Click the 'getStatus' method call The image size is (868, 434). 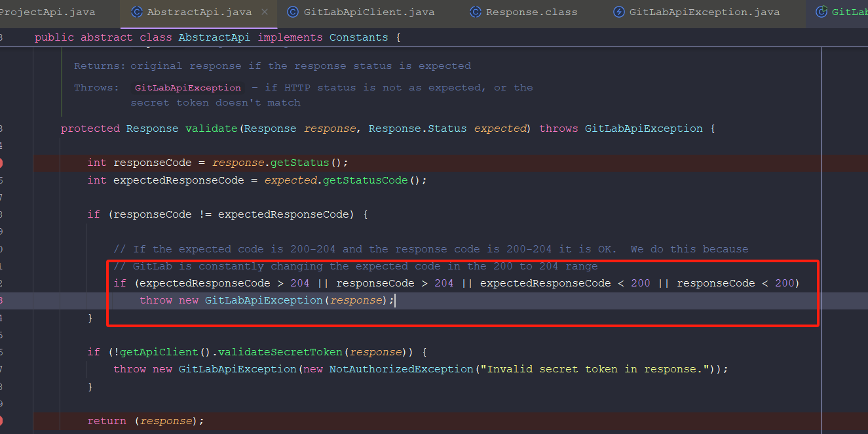tap(300, 163)
